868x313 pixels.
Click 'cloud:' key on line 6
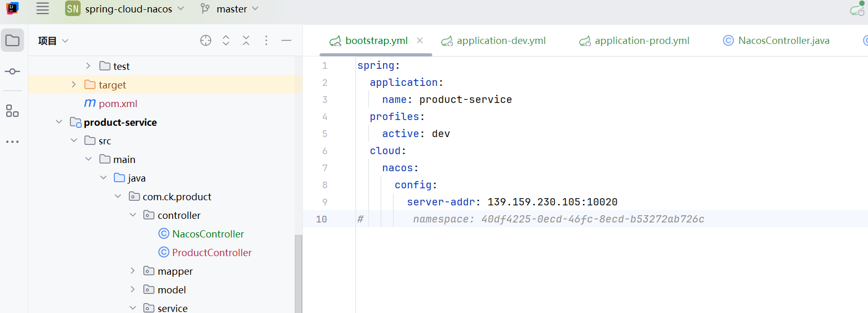tap(388, 151)
